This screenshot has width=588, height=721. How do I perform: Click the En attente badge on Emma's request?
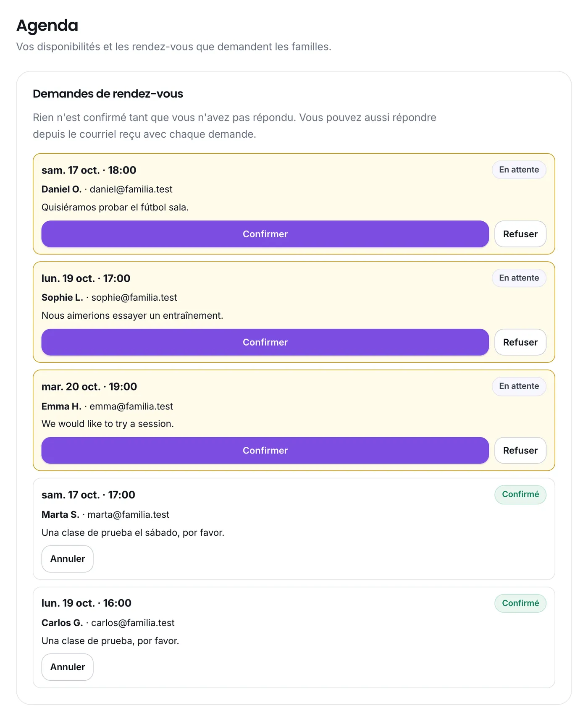519,386
